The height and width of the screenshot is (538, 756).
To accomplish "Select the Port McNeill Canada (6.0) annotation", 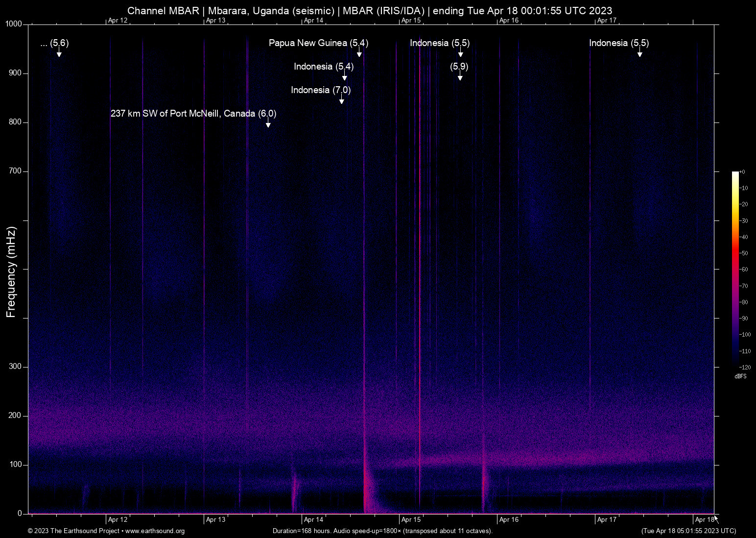I will [193, 113].
